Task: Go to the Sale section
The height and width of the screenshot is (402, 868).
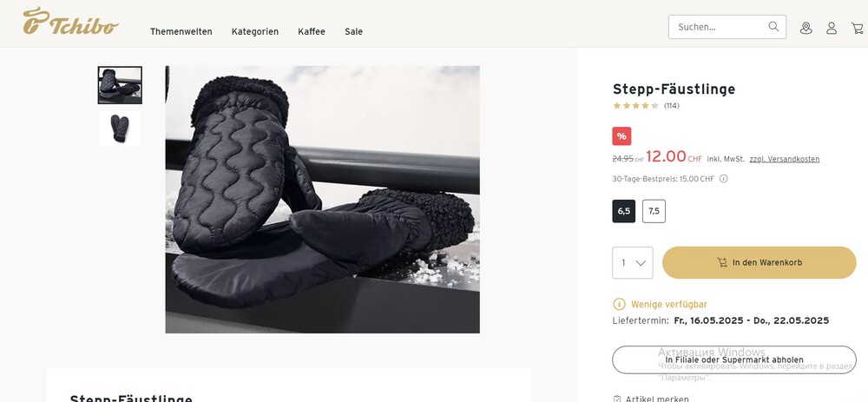Action: pos(354,31)
